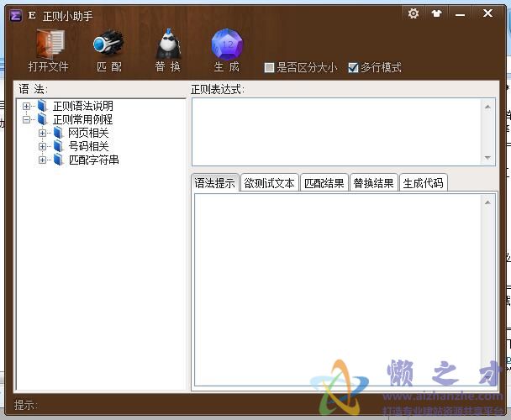511x420 pixels.
Task: Switch to the 语法提示 tab
Action: coord(215,183)
